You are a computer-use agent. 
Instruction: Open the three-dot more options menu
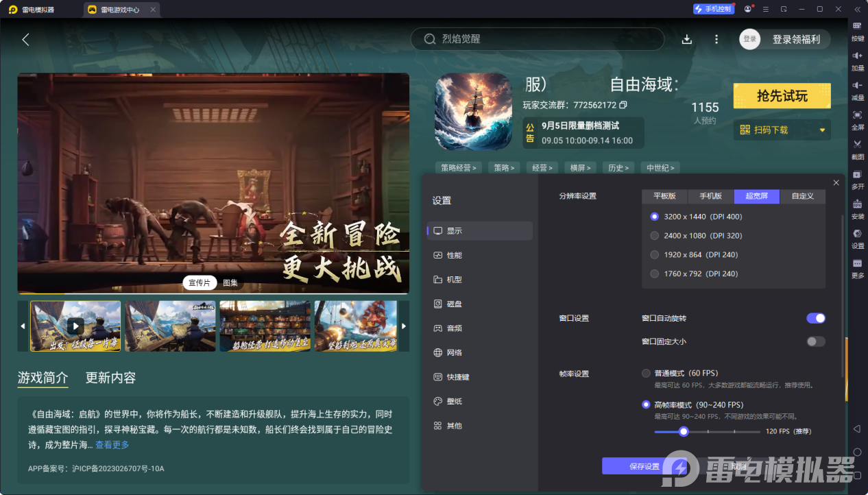click(716, 39)
